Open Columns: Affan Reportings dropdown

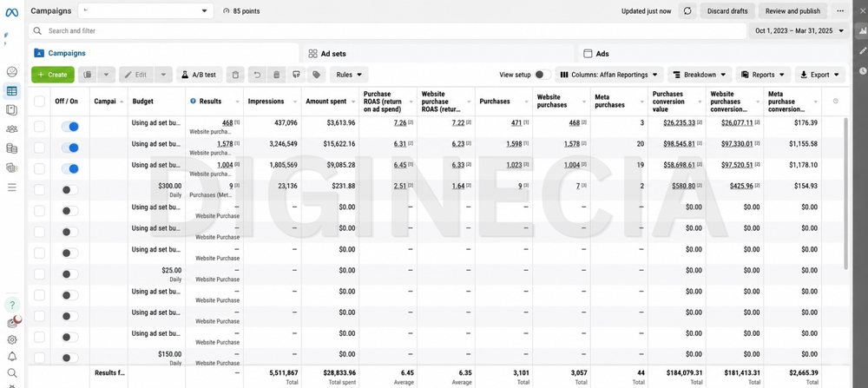(x=609, y=75)
